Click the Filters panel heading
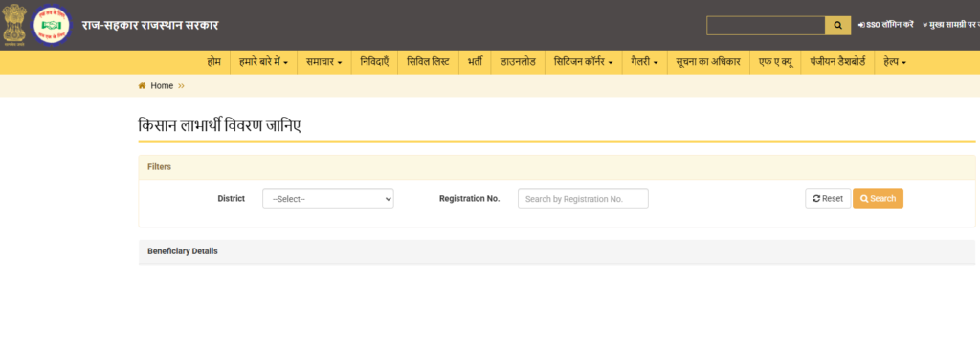Image resolution: width=980 pixels, height=346 pixels. (160, 166)
